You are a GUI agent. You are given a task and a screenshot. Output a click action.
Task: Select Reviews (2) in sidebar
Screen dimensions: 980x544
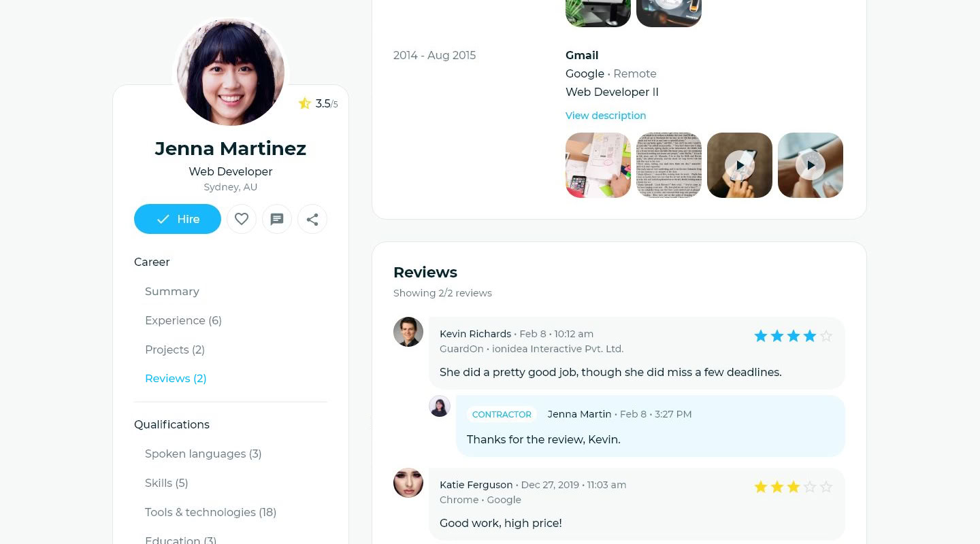point(176,378)
